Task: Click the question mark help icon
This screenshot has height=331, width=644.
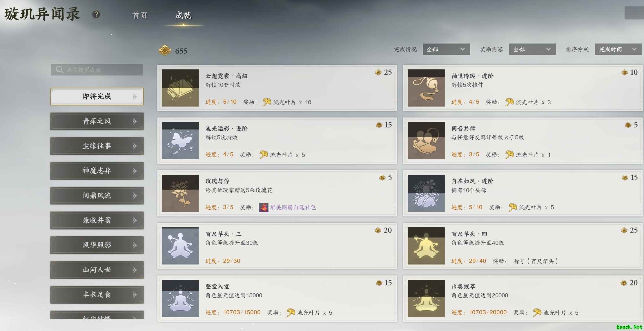Action: tap(96, 14)
